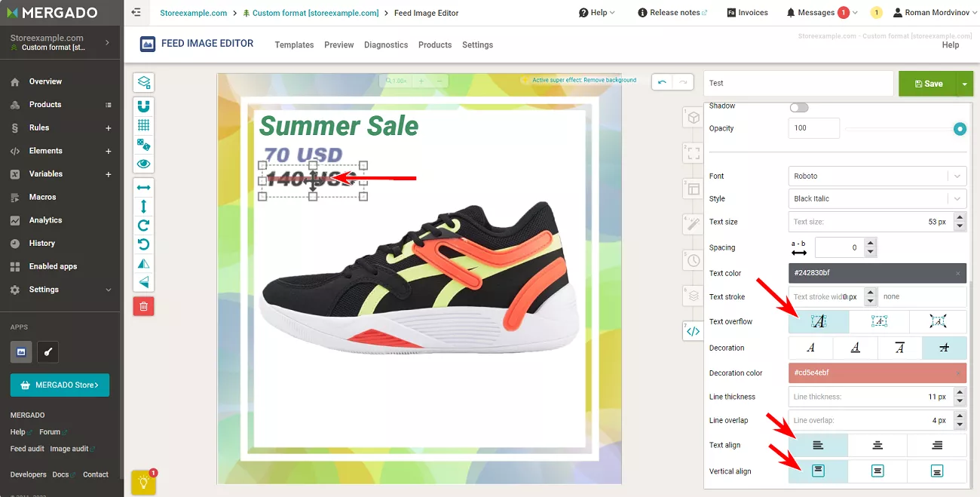Open step 4 magic wand panel
980x497 pixels.
[694, 225]
